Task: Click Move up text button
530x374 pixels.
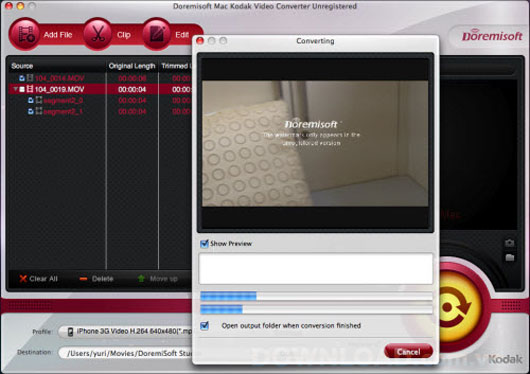Action: click(164, 279)
